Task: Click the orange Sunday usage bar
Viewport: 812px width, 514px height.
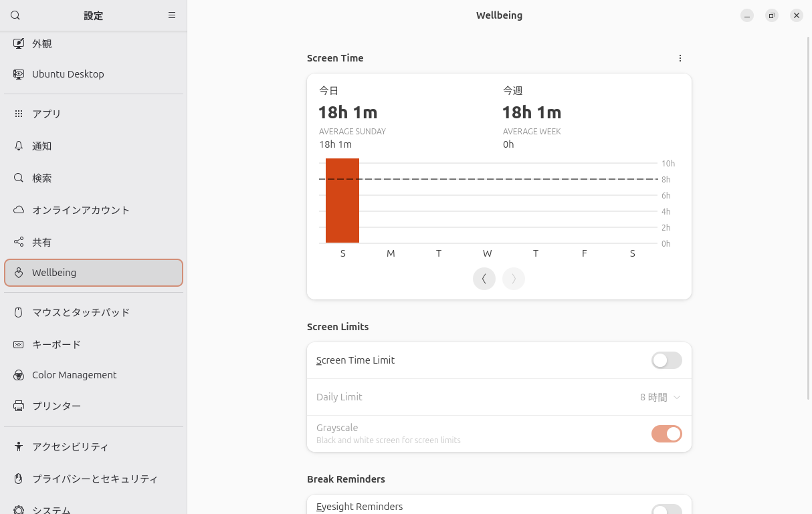Action: [x=342, y=201]
